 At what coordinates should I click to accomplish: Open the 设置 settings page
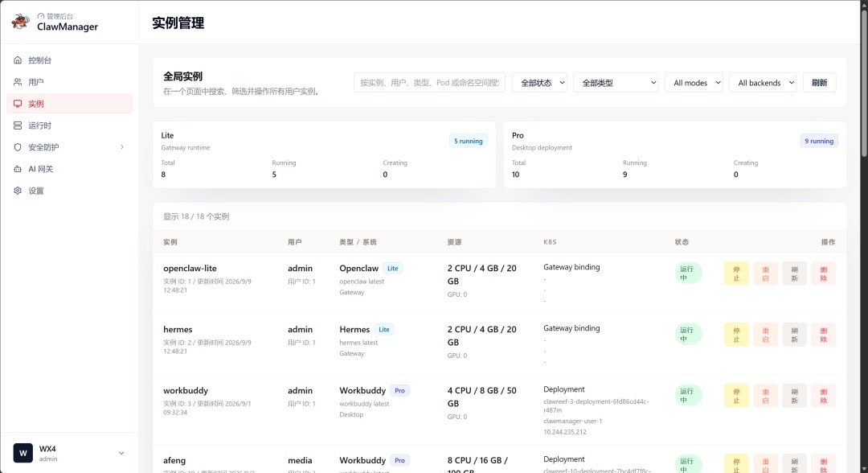pyautogui.click(x=69, y=191)
